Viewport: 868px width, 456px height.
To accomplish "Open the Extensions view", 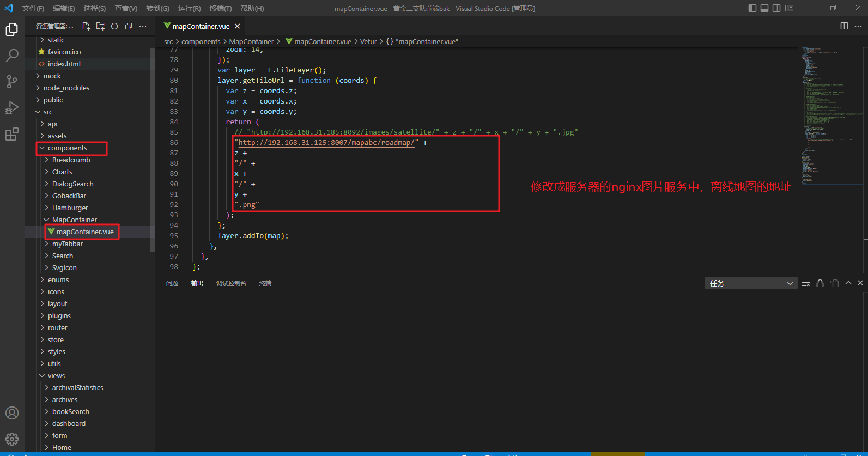I will (x=12, y=134).
